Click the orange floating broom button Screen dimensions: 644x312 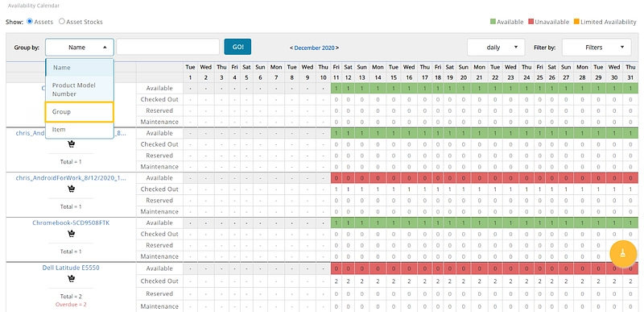click(x=623, y=254)
